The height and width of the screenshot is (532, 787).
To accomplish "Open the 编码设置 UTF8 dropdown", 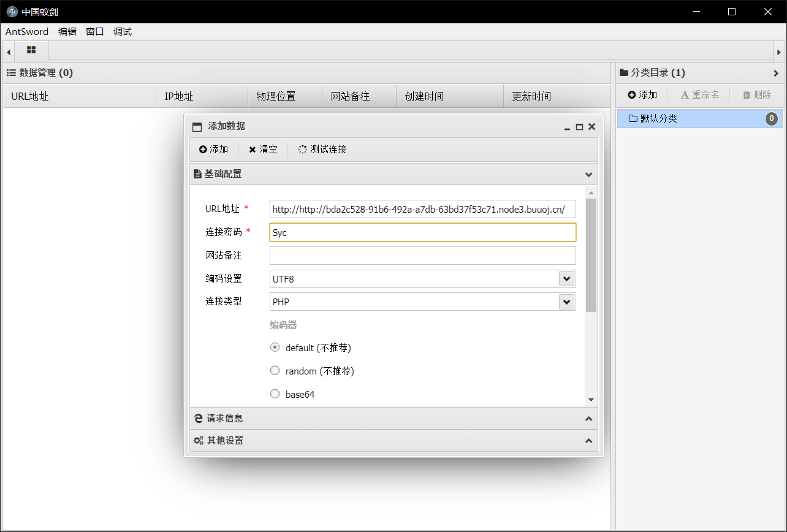I will pyautogui.click(x=567, y=278).
